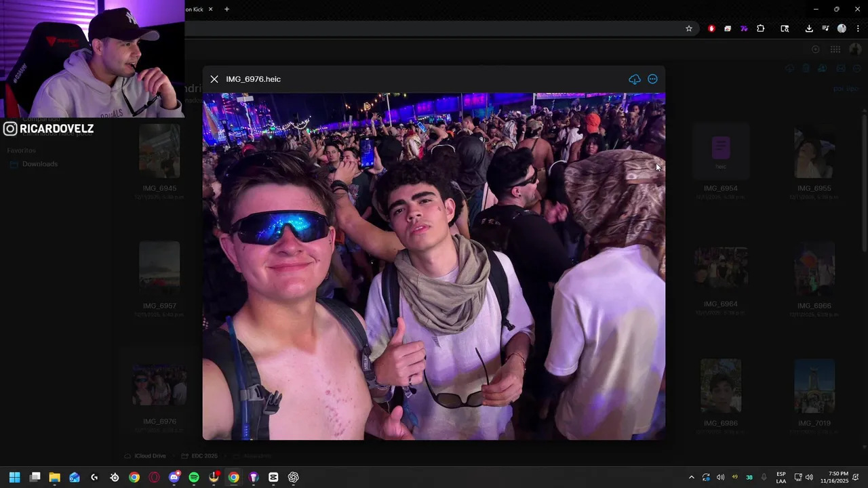Bookmark this page with the star icon
The width and height of the screenshot is (868, 488).
(x=689, y=28)
